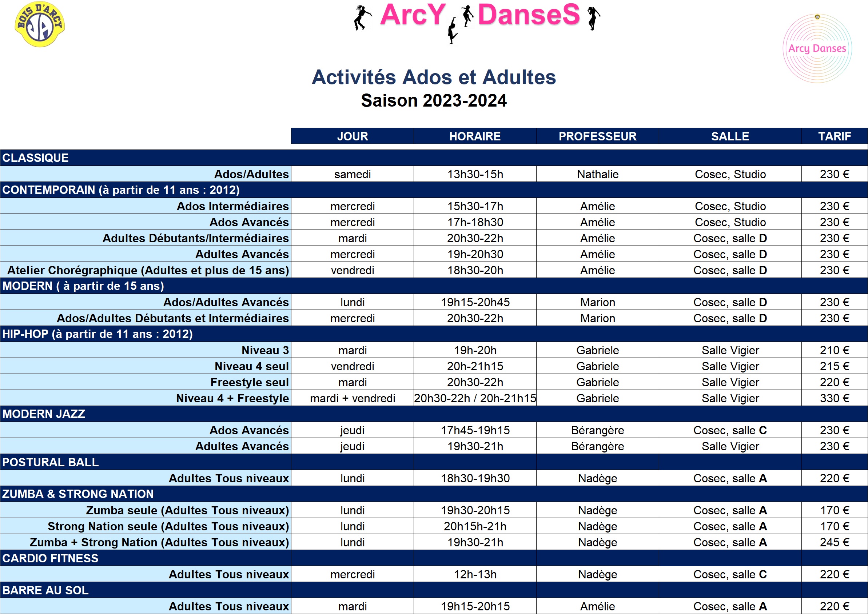Click the ArcY DanseS pink title
868x614 pixels.
[x=480, y=15]
